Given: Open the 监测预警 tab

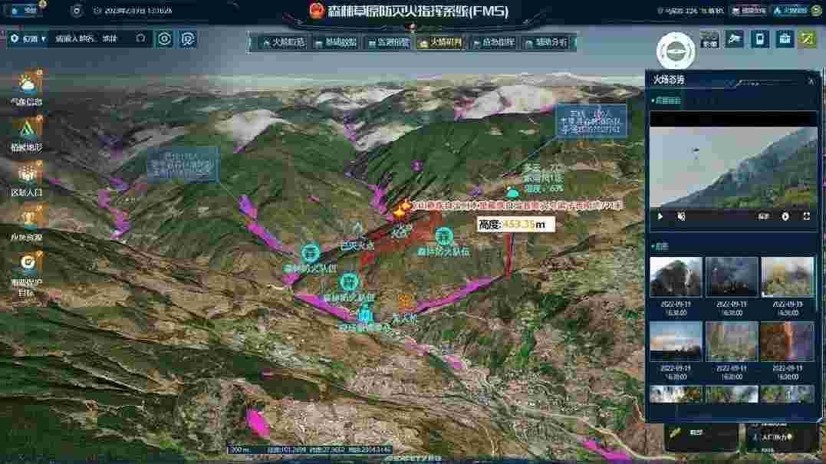Looking at the screenshot, I should 387,43.
